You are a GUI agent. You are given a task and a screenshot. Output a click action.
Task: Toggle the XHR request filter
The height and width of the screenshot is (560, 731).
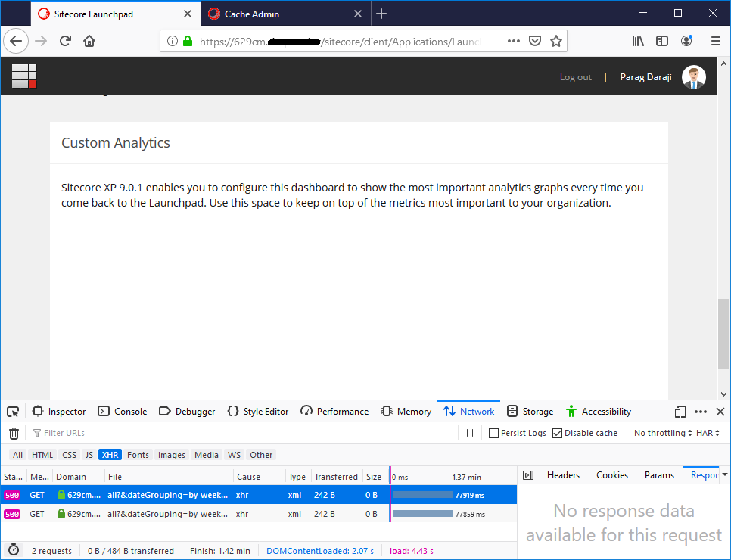(110, 455)
